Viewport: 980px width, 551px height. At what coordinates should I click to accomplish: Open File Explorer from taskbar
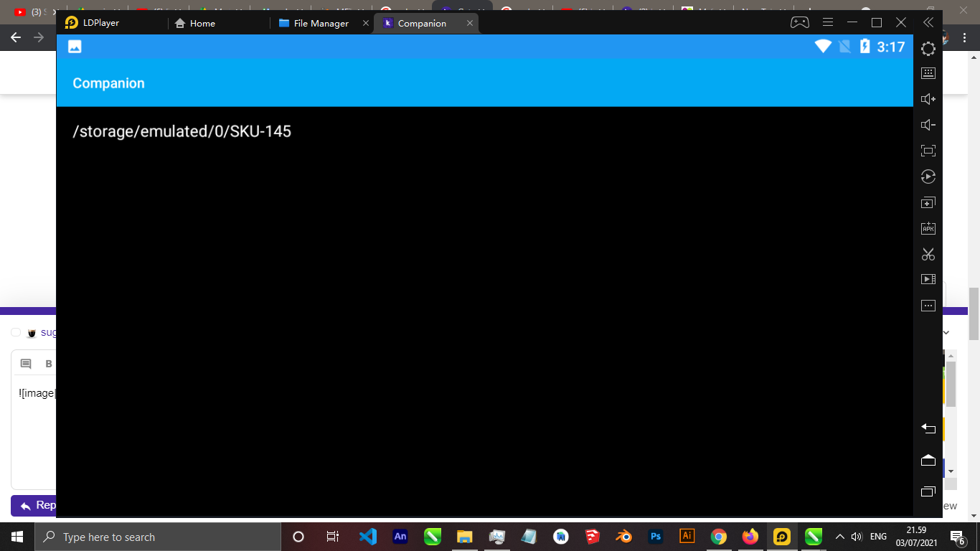(465, 537)
